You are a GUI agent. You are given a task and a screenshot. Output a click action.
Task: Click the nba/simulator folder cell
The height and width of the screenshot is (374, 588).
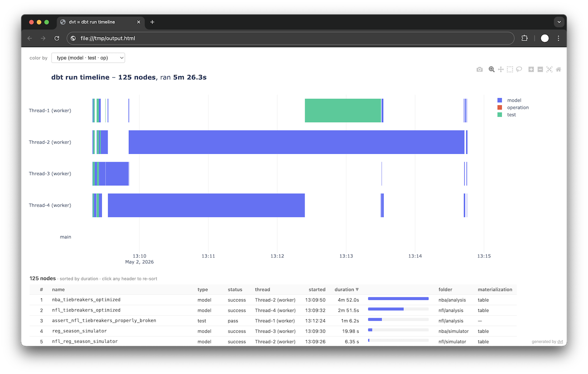tap(454, 331)
